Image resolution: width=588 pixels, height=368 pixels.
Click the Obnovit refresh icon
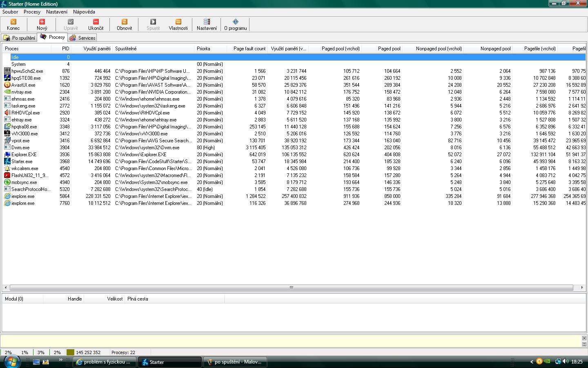click(x=124, y=22)
